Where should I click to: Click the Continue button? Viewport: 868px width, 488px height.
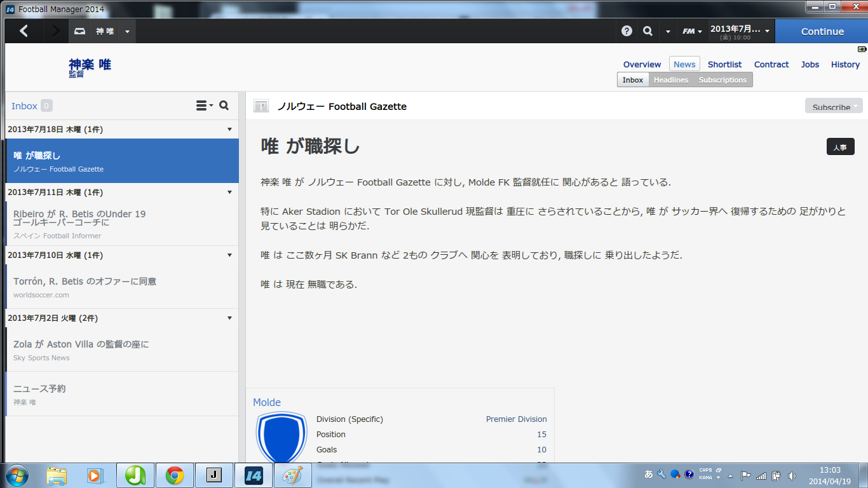822,31
